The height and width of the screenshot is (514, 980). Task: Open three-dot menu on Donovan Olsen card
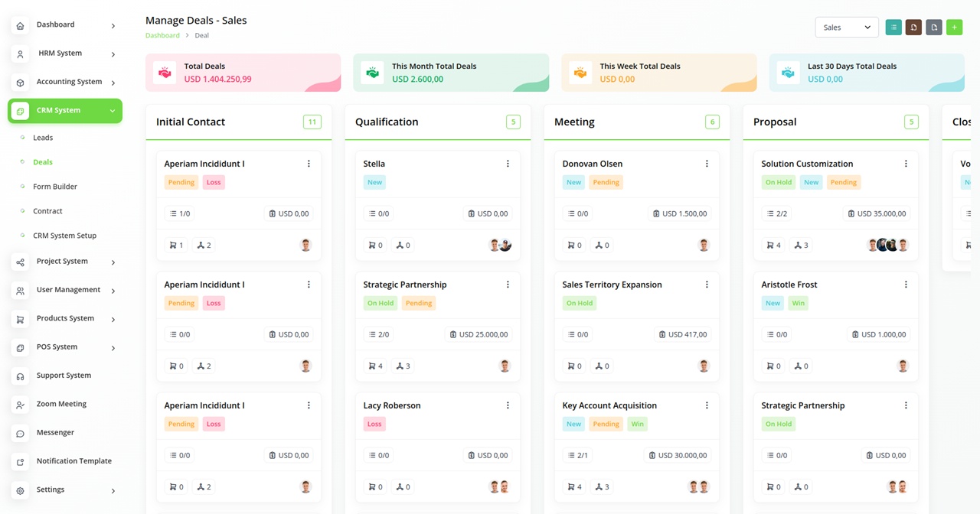(707, 164)
